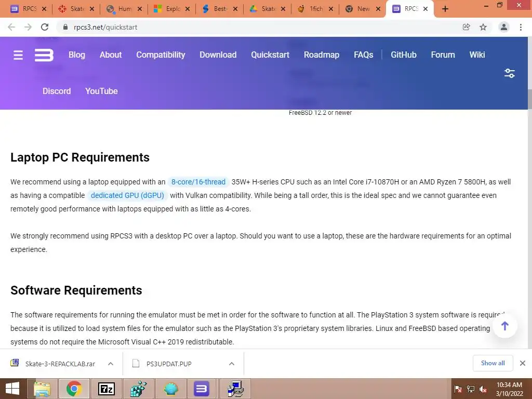The height and width of the screenshot is (399, 532).
Task: Click the network icon in system tray
Action: pyautogui.click(x=471, y=389)
